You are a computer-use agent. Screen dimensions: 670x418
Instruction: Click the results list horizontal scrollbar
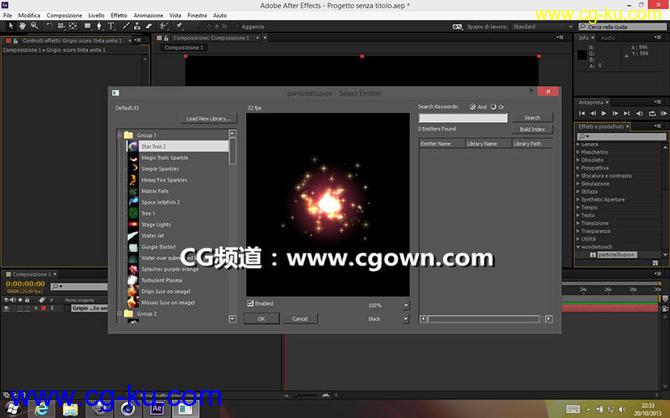pos(486,318)
